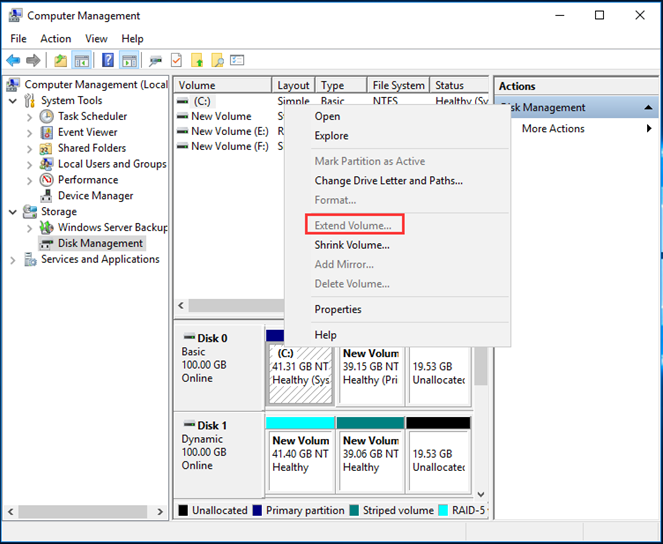Click Help in the context menu
Image resolution: width=663 pixels, height=544 pixels.
pos(326,335)
